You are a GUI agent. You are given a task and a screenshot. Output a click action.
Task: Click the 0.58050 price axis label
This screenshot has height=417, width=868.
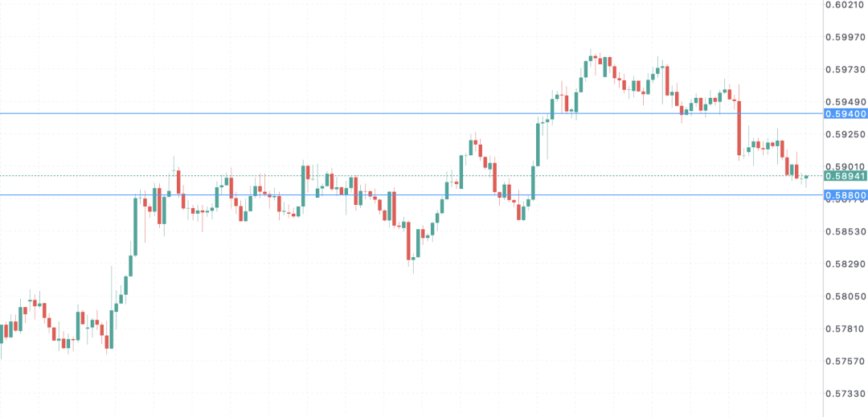pos(845,297)
